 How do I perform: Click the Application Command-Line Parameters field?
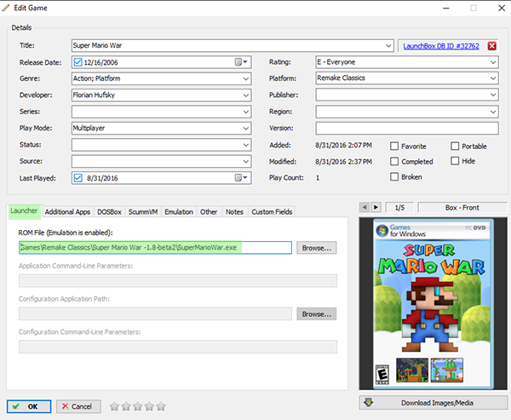point(178,281)
